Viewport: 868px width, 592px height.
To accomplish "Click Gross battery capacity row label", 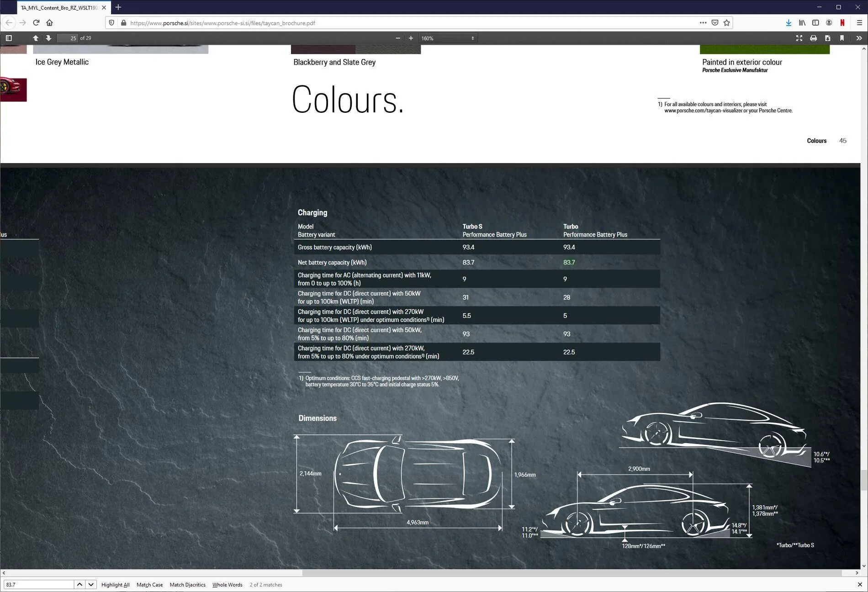I will pyautogui.click(x=334, y=247).
